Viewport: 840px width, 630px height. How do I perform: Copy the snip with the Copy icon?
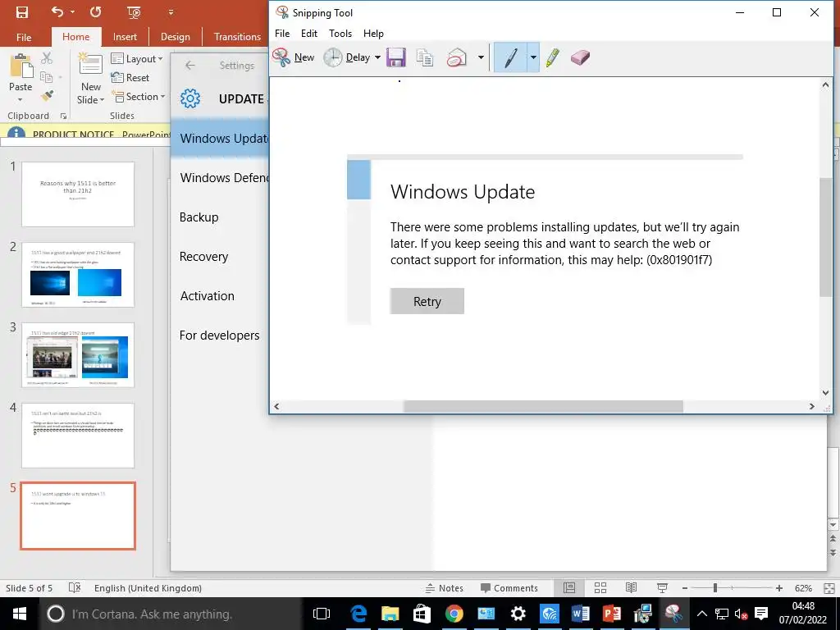[x=425, y=57]
